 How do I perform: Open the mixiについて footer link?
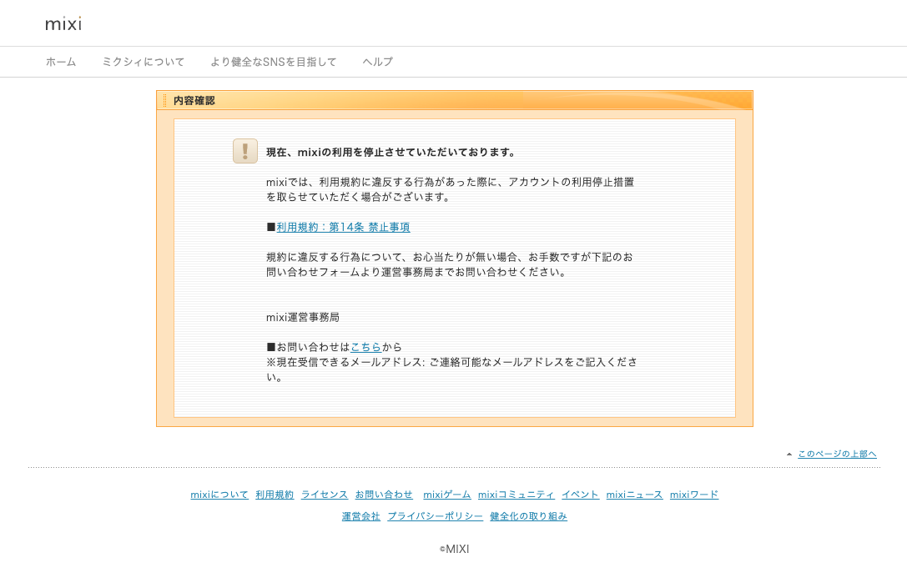click(x=219, y=495)
